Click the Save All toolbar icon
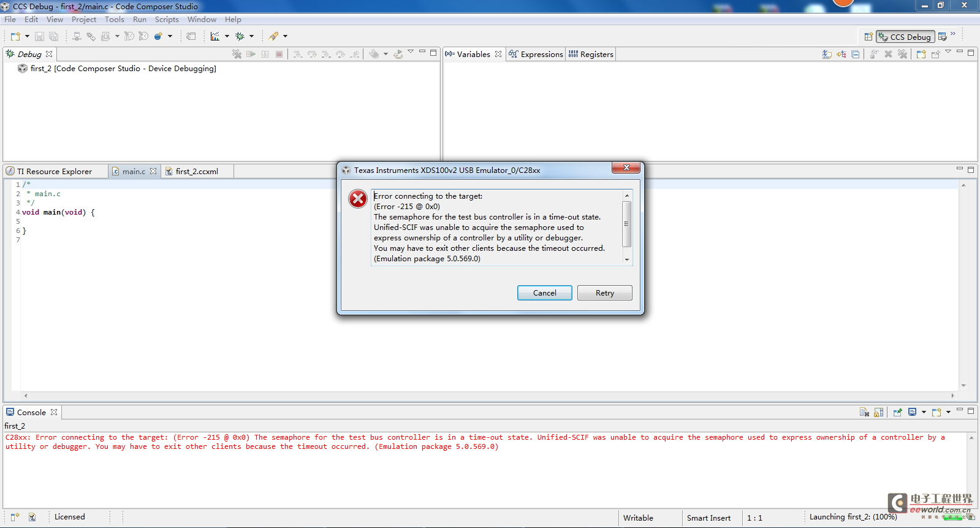The height and width of the screenshot is (528, 980). pos(54,37)
